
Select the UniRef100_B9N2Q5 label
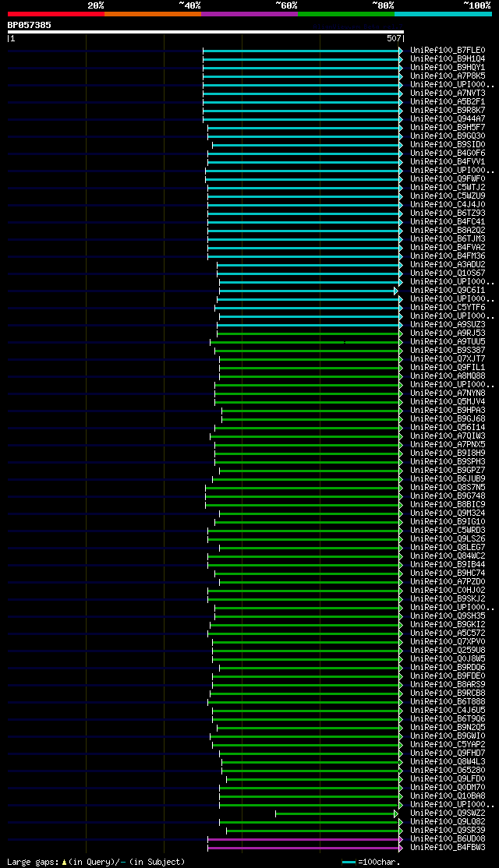coord(448,728)
